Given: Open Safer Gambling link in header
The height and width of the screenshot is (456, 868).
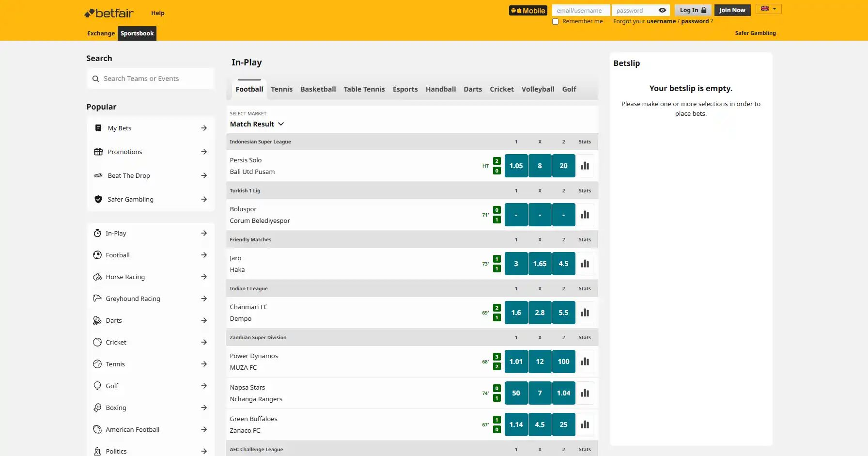Looking at the screenshot, I should click(x=755, y=33).
